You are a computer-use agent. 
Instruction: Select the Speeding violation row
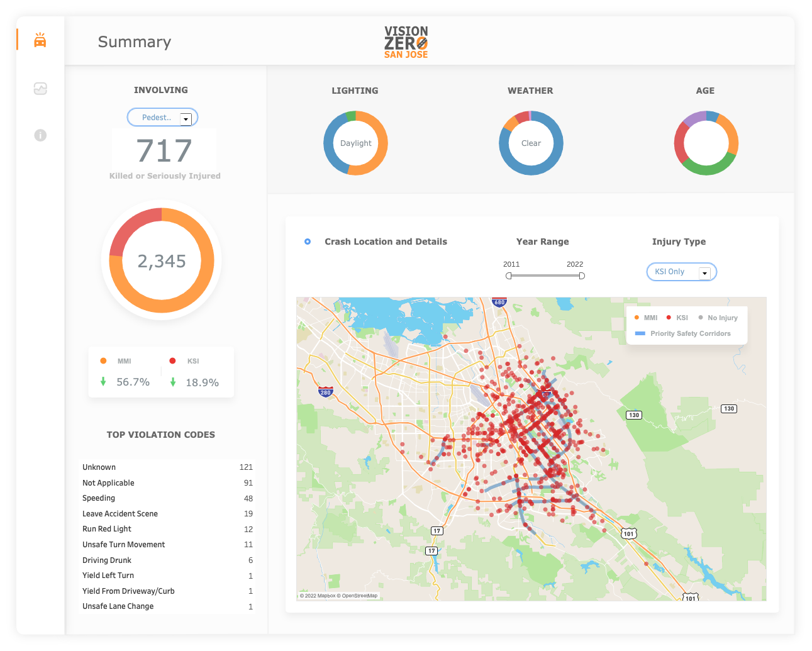tap(167, 498)
